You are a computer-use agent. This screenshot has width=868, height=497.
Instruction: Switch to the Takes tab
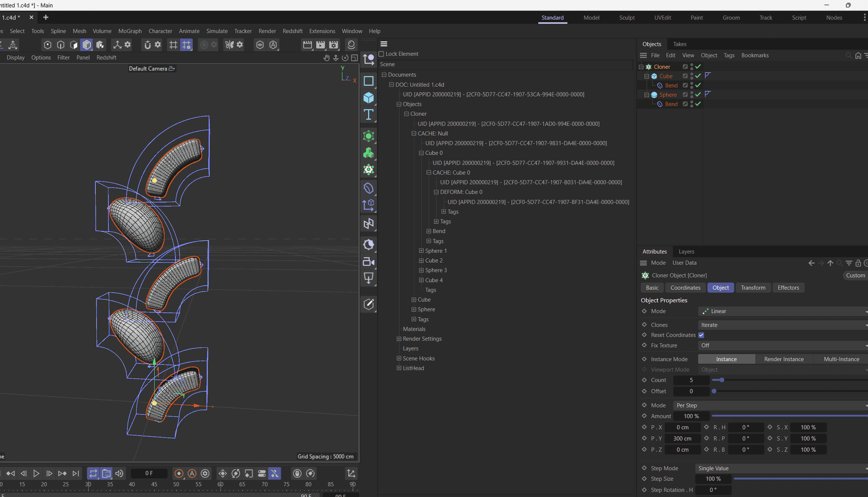pyautogui.click(x=679, y=44)
